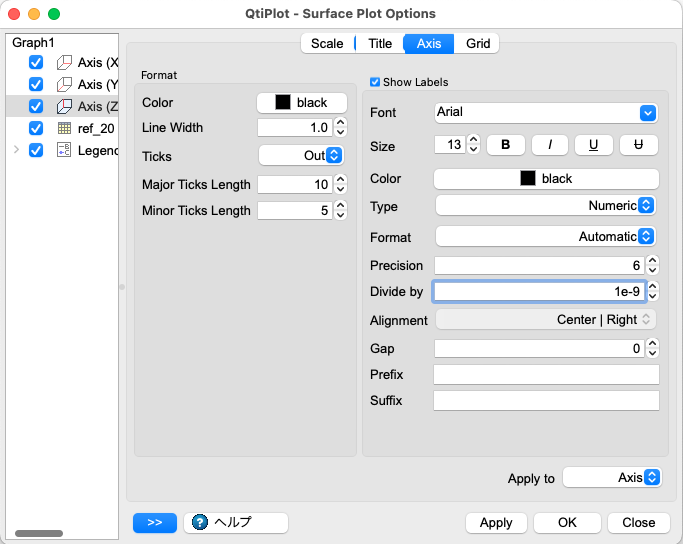Viewport: 683px width, 544px height.
Task: Open help with the ヘルプ button
Action: point(236,522)
